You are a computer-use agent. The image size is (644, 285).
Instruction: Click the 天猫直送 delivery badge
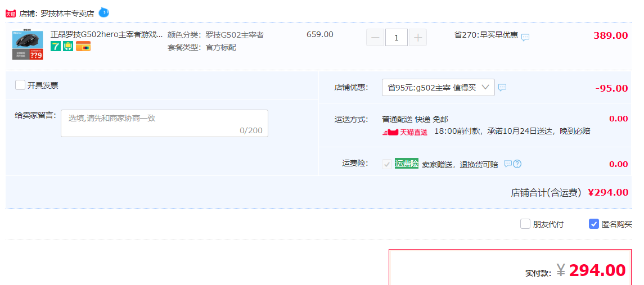click(x=404, y=132)
